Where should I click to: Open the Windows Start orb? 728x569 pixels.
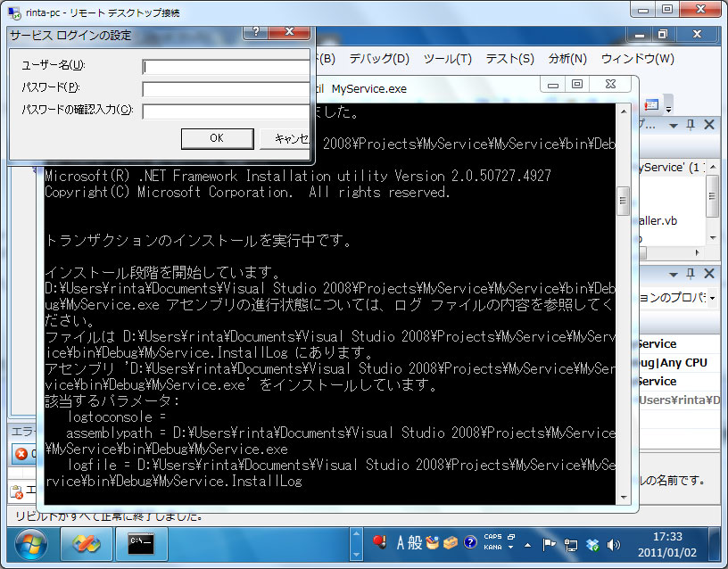tap(32, 542)
